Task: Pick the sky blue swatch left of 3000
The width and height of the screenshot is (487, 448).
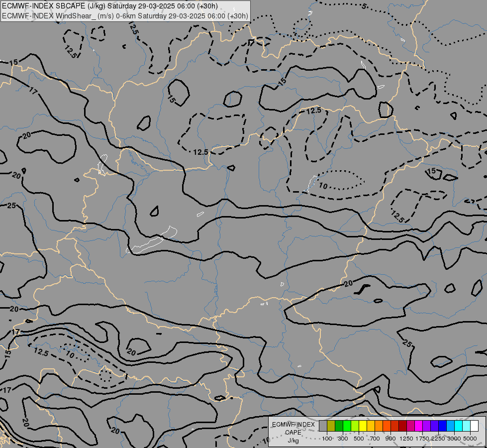Action: (450, 426)
